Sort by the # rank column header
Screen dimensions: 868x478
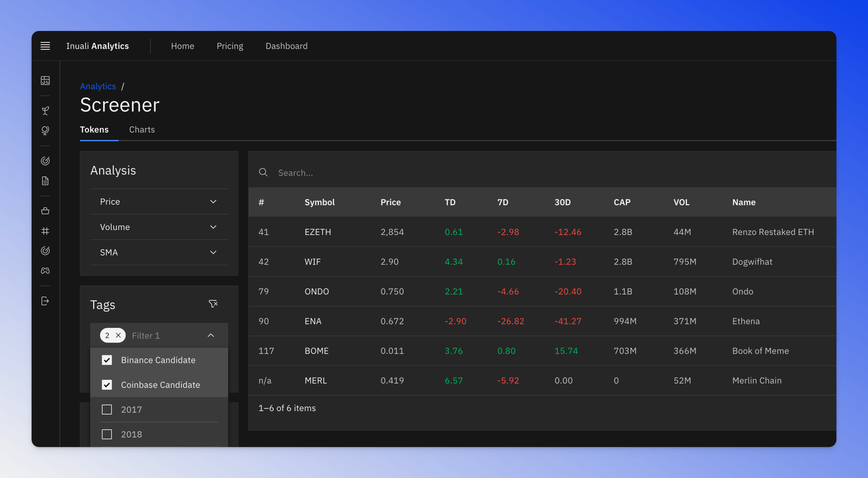261,202
